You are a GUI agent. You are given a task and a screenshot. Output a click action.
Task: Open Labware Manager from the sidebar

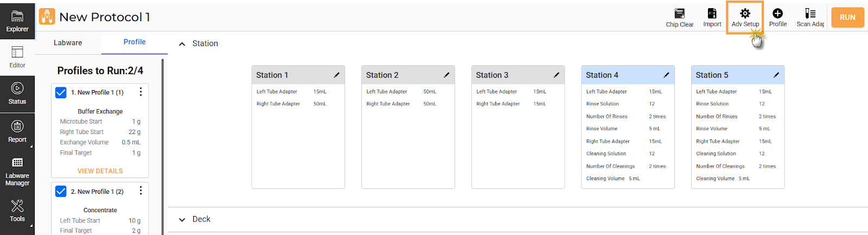click(17, 170)
